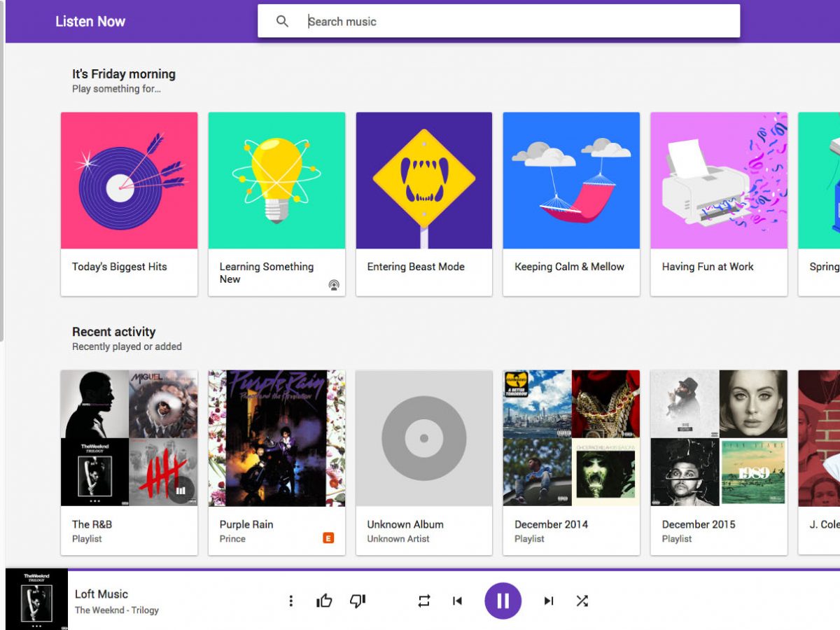Open the Purple Rain album title

(246, 524)
